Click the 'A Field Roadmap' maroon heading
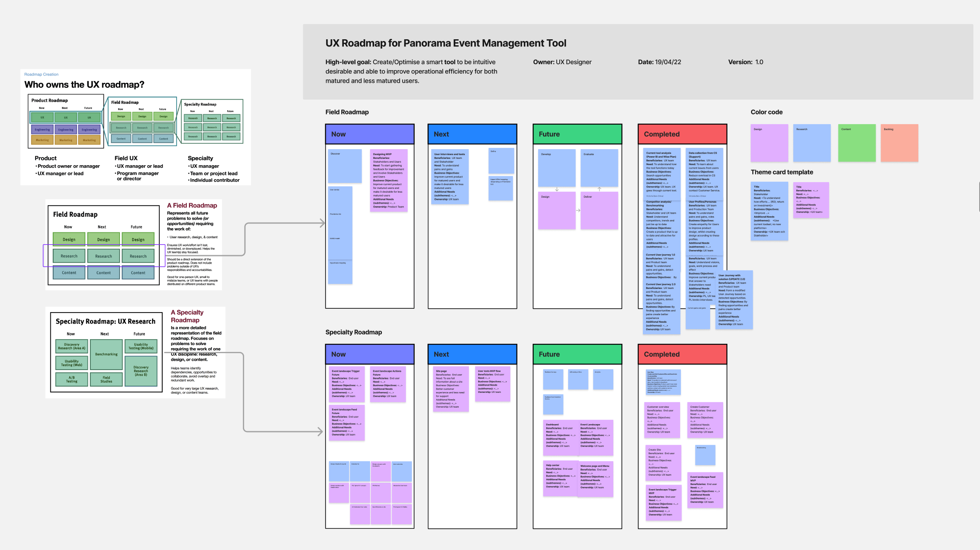The image size is (980, 550). [x=192, y=205]
